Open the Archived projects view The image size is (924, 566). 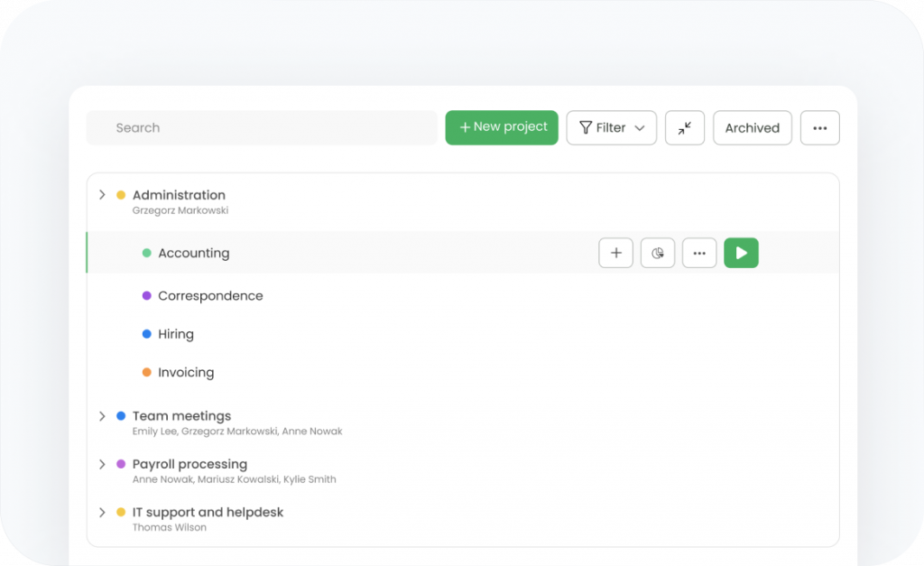pyautogui.click(x=752, y=128)
